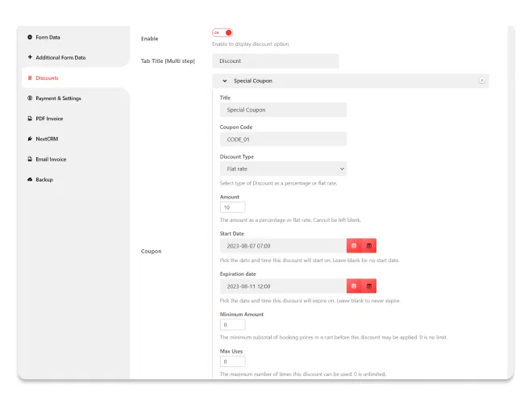
Task: Click the Payment & Settings dollar icon
Action: point(30,98)
